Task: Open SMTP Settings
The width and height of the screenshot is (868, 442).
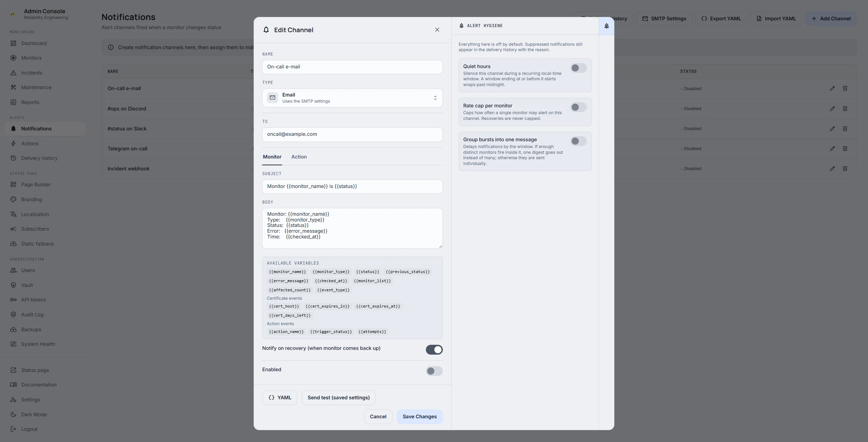Action: 664,19
